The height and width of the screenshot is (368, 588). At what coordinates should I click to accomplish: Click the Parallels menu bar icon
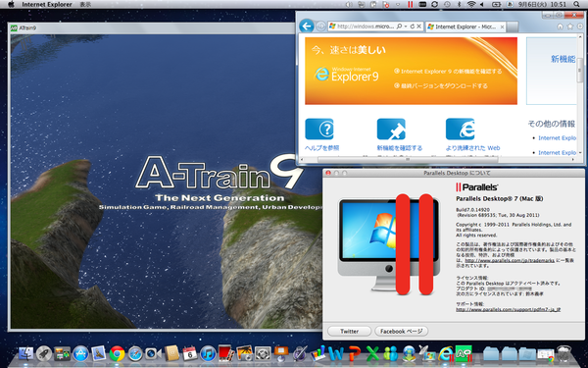pyautogui.click(x=411, y=4)
